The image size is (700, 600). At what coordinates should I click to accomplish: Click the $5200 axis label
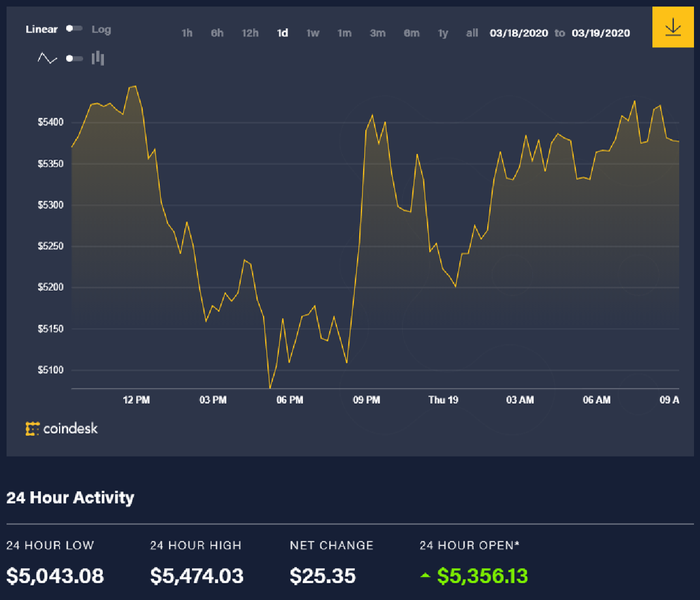50,287
